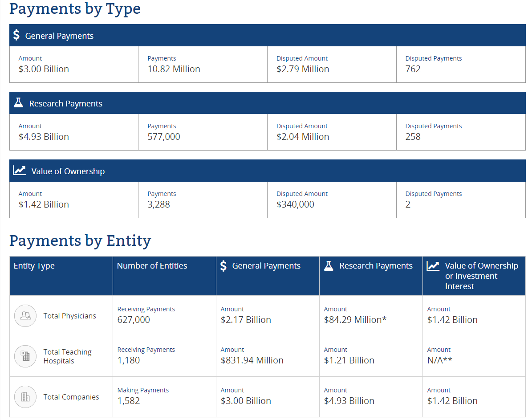Click the Total Companies building icon
This screenshot has width=528, height=420.
point(25,397)
